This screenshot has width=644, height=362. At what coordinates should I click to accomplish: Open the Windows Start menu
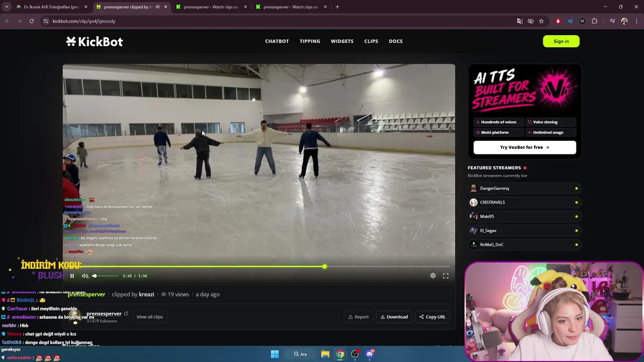[x=275, y=354]
